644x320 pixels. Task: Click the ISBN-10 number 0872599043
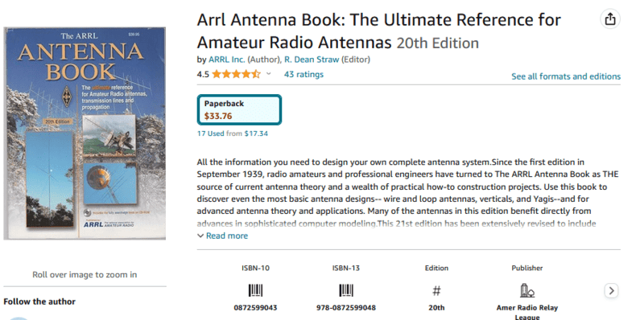point(255,308)
